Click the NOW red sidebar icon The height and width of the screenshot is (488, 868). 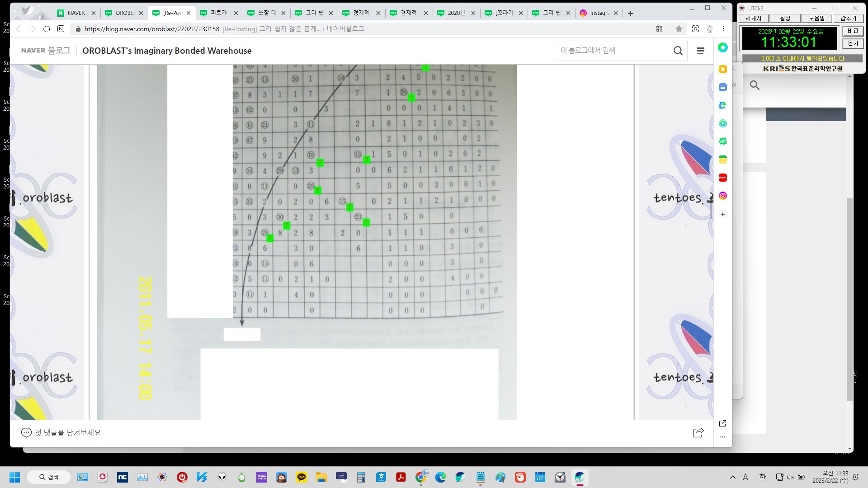click(722, 178)
